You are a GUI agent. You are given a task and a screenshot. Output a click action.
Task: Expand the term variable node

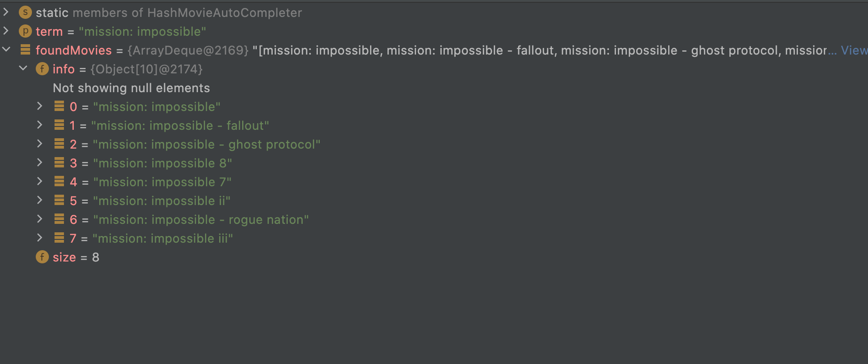pos(6,31)
